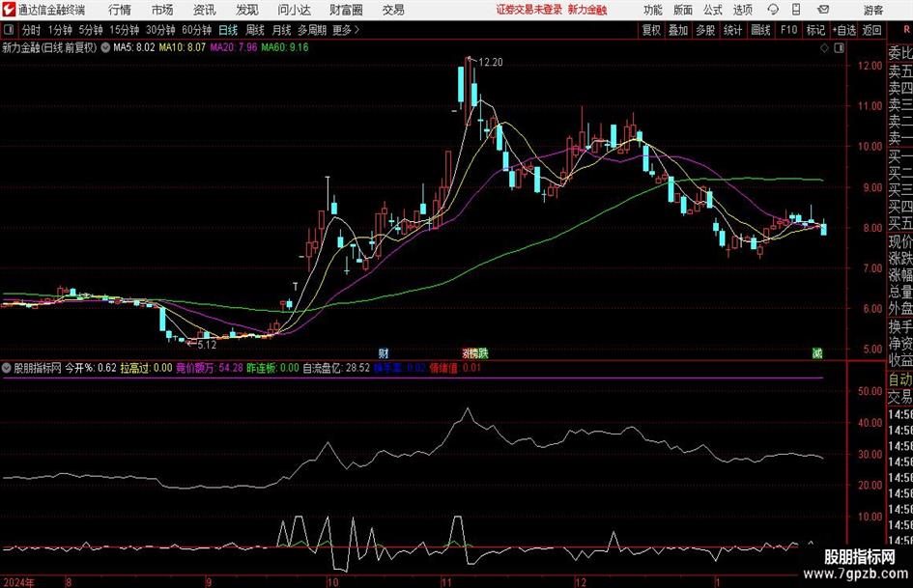Click the green 减 marker near chart end
Image resolution: width=913 pixels, height=588 pixels.
[x=817, y=353]
